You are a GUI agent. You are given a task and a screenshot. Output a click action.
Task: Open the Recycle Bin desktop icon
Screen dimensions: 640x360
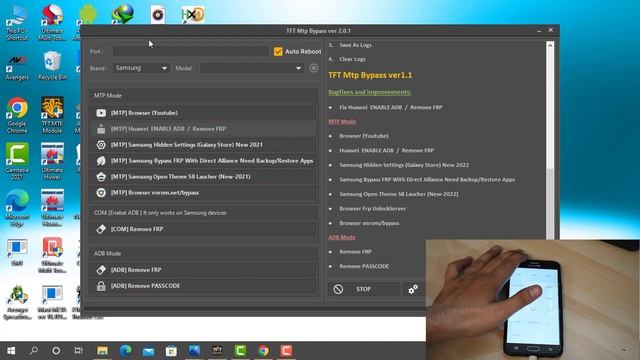click(52, 65)
